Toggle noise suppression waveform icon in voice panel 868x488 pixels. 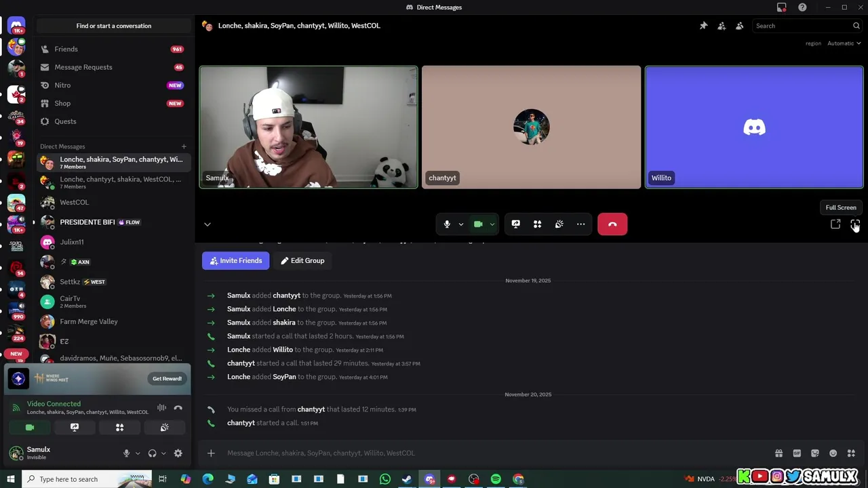tap(161, 407)
